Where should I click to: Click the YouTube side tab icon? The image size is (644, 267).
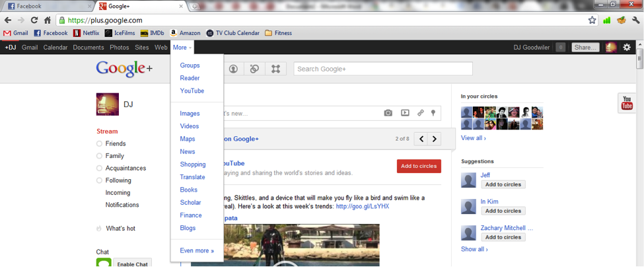(x=627, y=102)
